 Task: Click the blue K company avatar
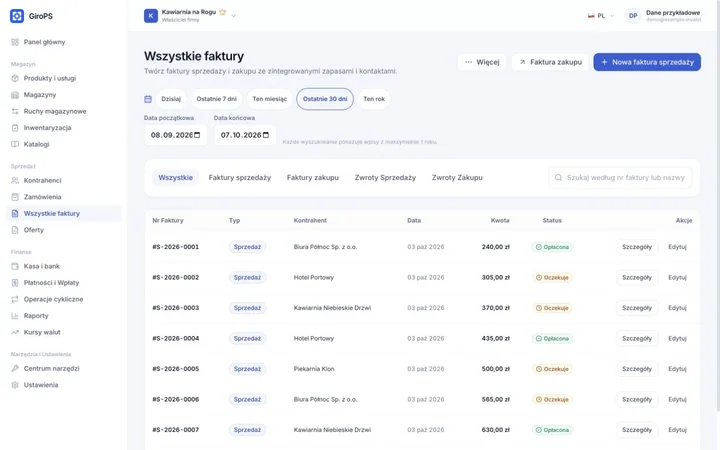[151, 16]
